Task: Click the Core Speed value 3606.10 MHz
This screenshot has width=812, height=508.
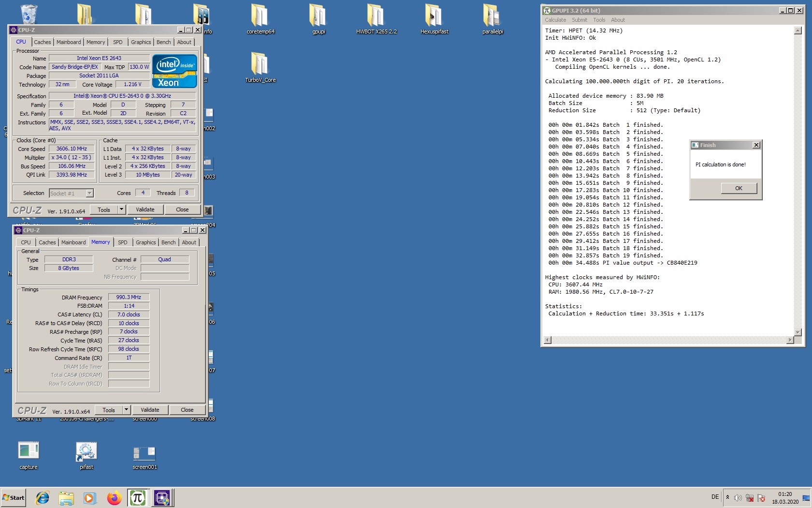Action: tap(72, 149)
